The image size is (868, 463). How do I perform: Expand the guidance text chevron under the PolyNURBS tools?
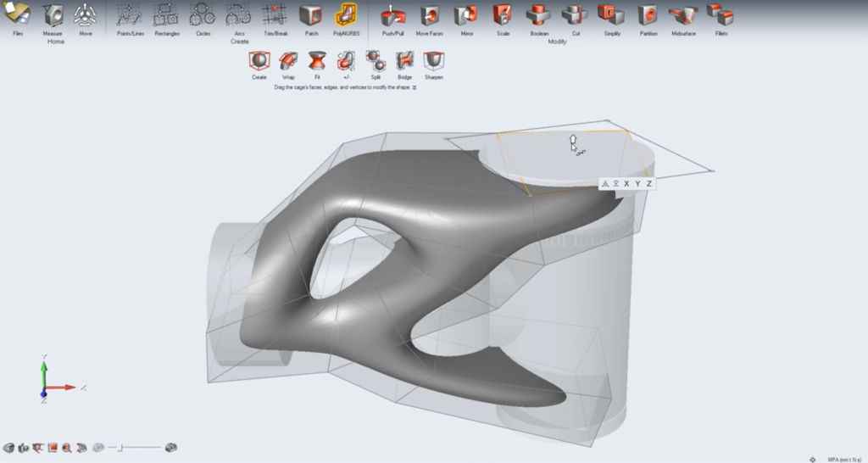[415, 87]
